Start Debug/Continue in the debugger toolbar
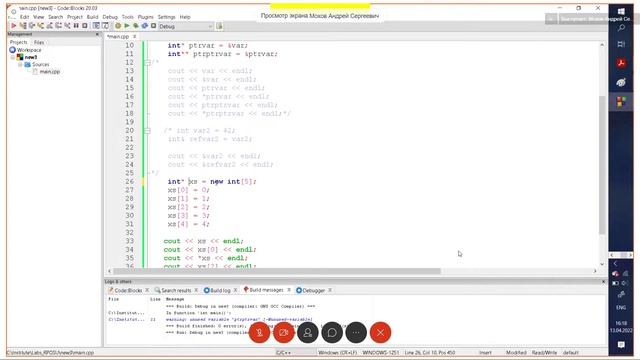The image size is (640, 360). (x=13, y=26)
